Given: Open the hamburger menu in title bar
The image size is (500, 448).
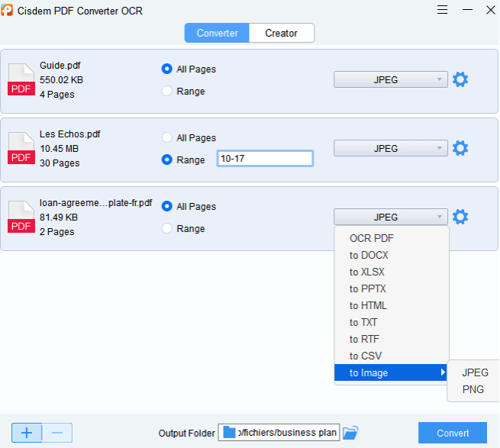Looking at the screenshot, I should pyautogui.click(x=442, y=10).
